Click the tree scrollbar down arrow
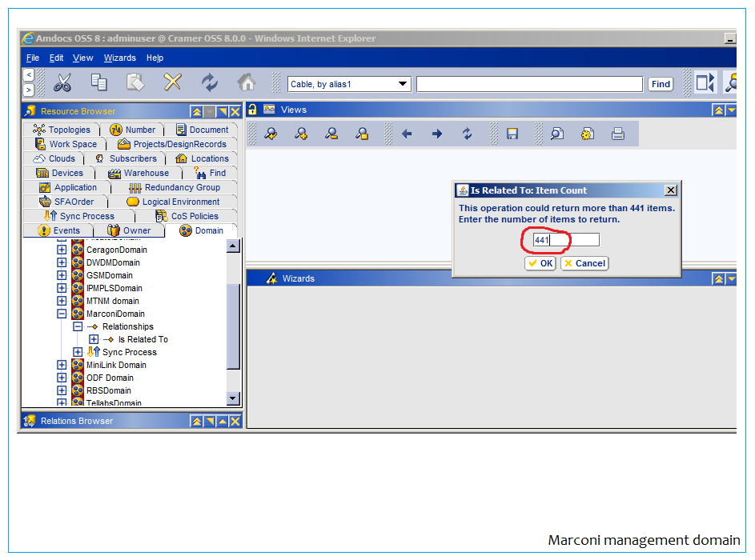 (x=233, y=398)
